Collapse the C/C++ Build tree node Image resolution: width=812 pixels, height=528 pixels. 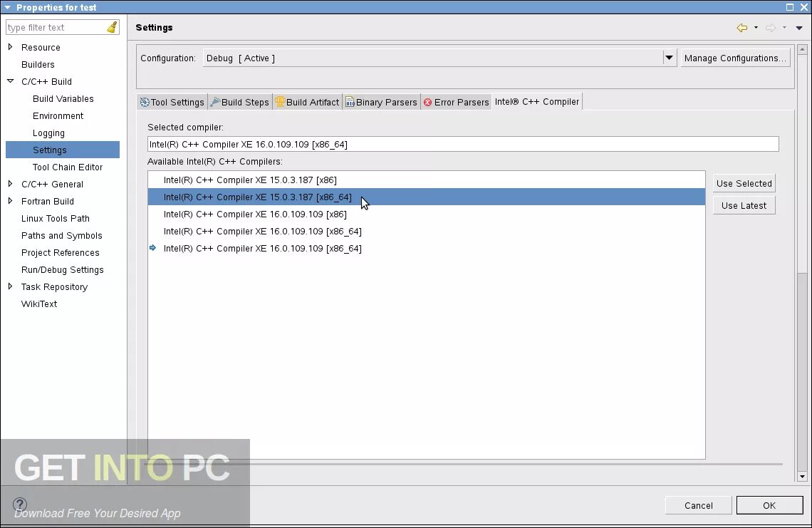(x=10, y=81)
